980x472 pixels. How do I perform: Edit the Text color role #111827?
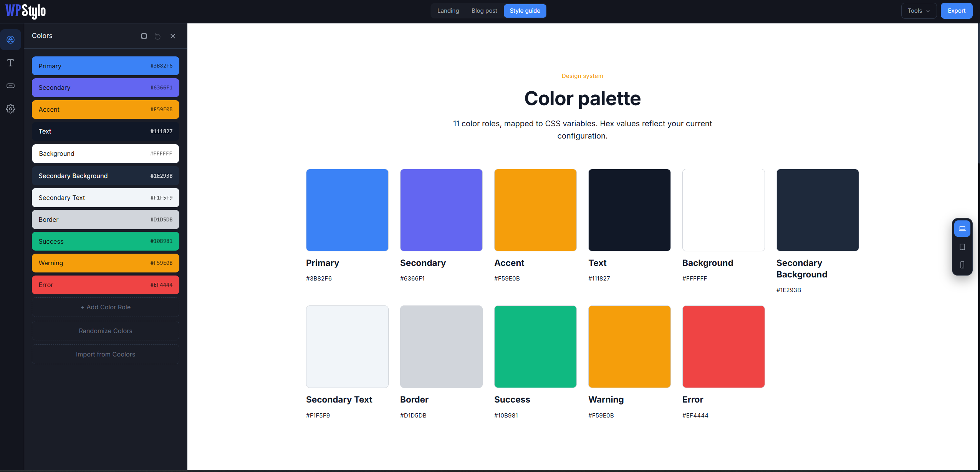[106, 131]
